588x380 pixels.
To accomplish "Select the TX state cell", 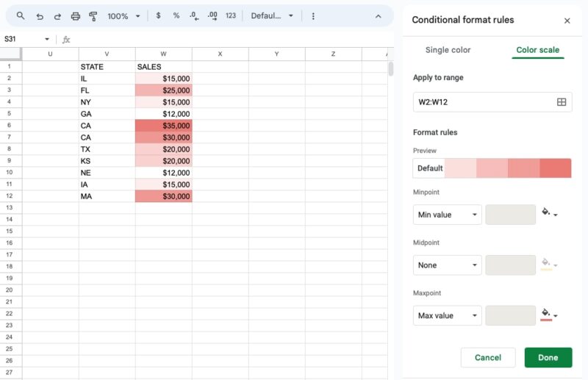I will [x=107, y=149].
